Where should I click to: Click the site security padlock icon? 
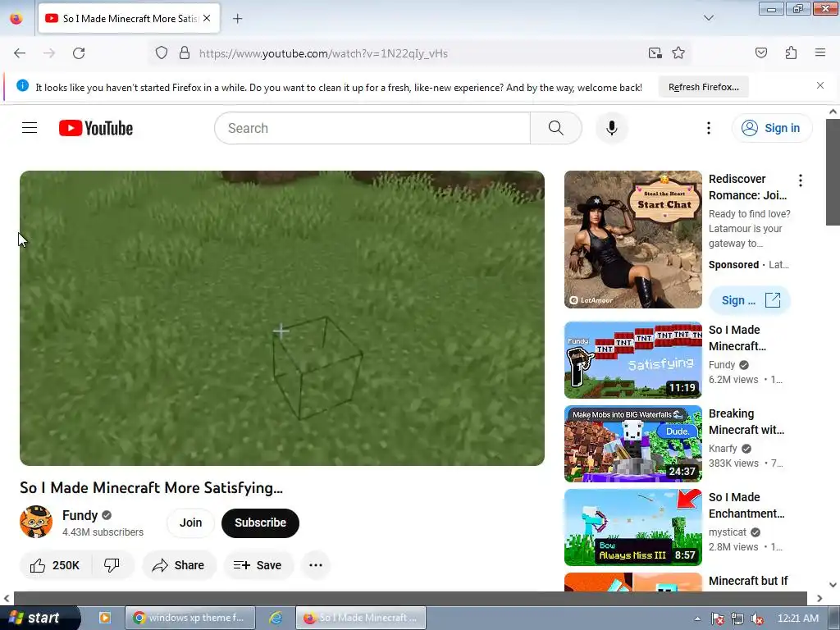coord(185,52)
